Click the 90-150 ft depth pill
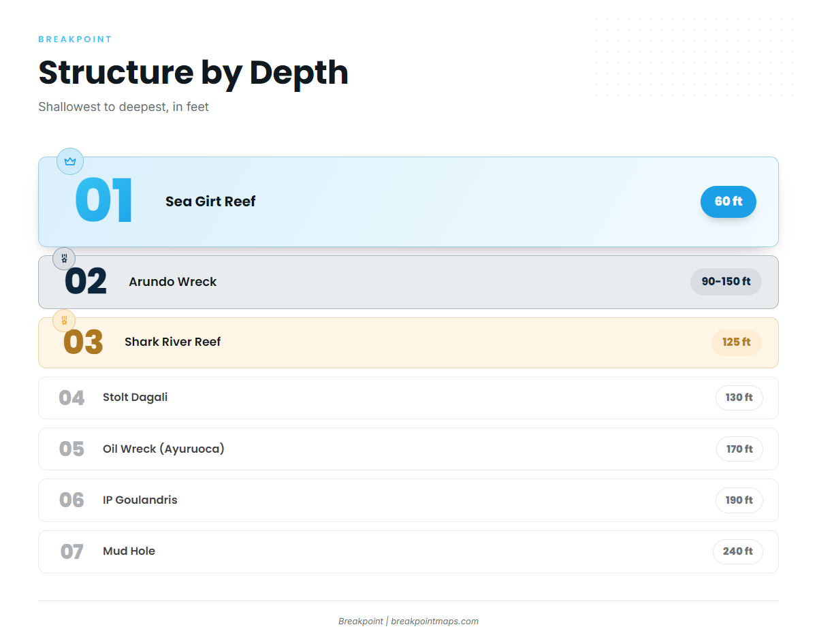Image resolution: width=817 pixels, height=644 pixels. (726, 282)
